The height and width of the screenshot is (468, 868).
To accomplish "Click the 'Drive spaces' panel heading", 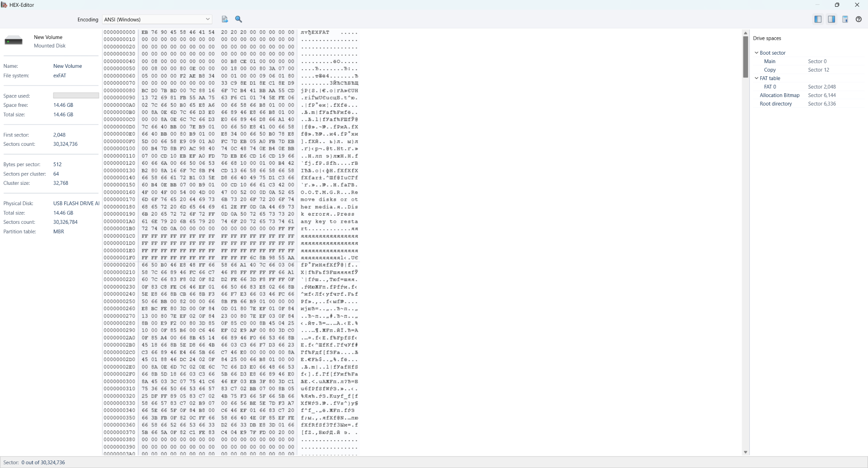I will coord(767,39).
